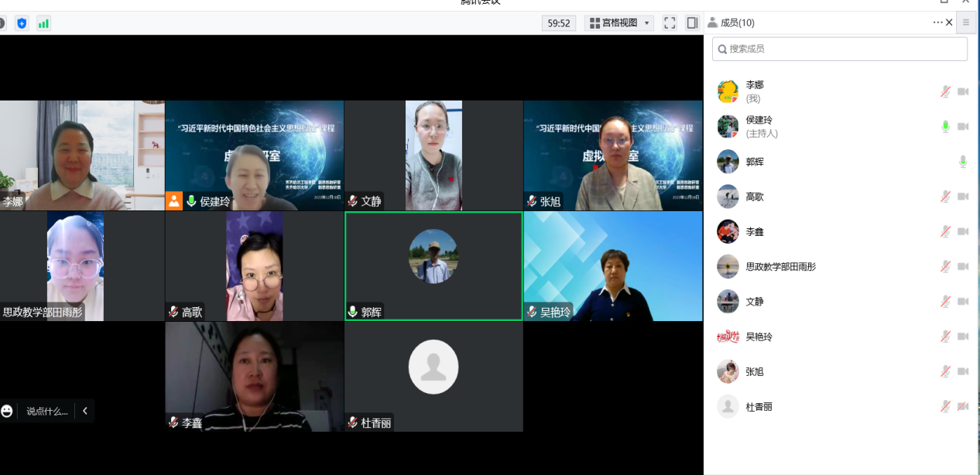This screenshot has height=475, width=980.
Task: Click the three-dot more options in members panel
Action: click(x=937, y=22)
